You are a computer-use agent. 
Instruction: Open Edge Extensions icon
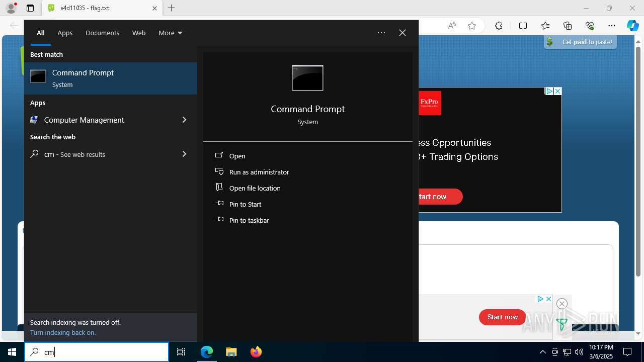coord(499,26)
